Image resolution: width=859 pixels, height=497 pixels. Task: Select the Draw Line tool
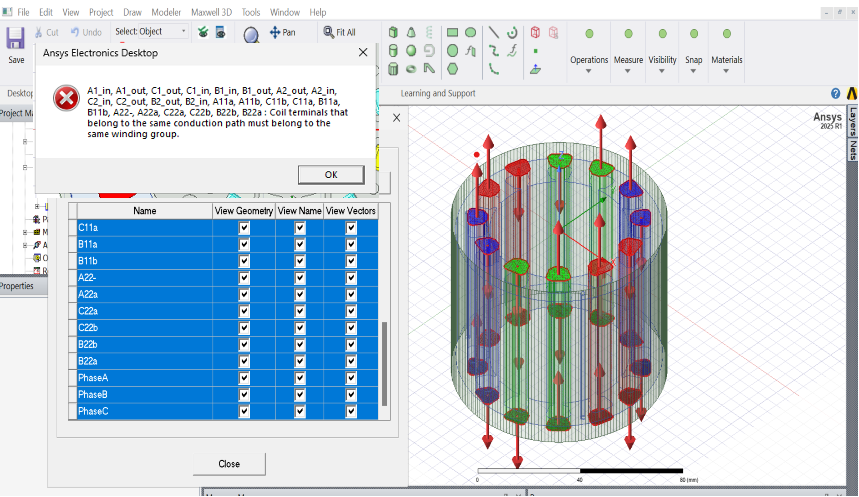494,32
